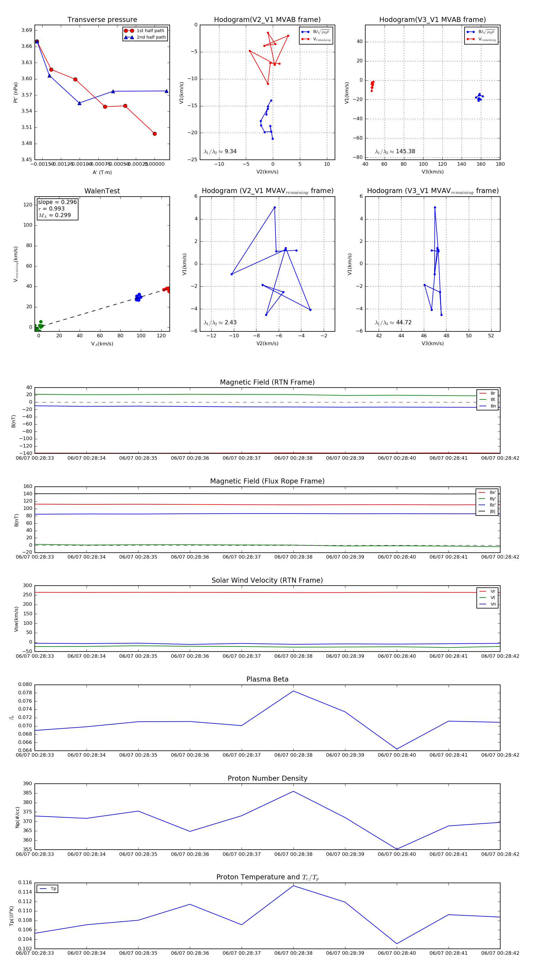The image size is (535, 980).
Task: Select the Bx' legend entry
Action: tap(487, 493)
